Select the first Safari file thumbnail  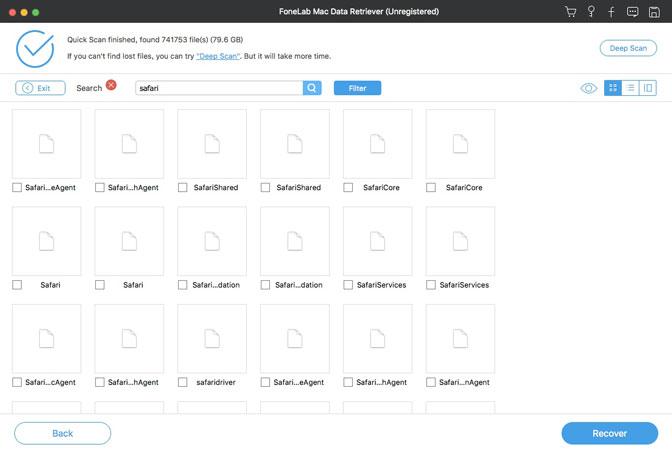(47, 241)
